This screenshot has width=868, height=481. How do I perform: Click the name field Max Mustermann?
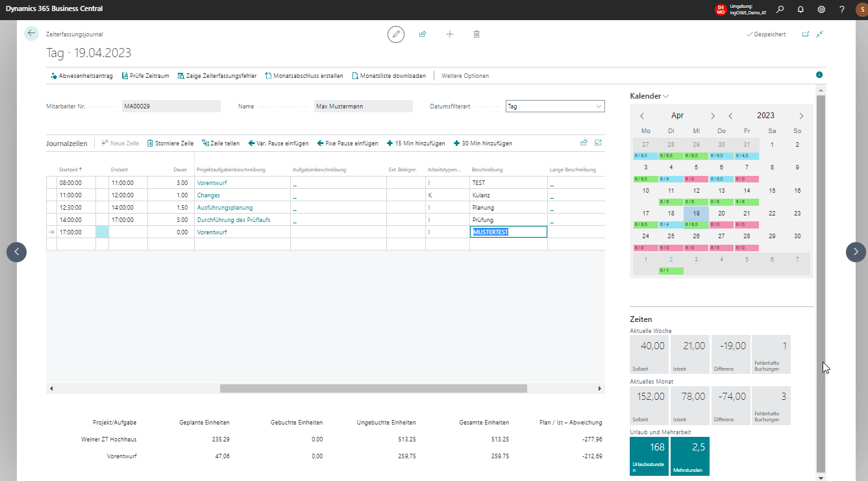coord(363,106)
